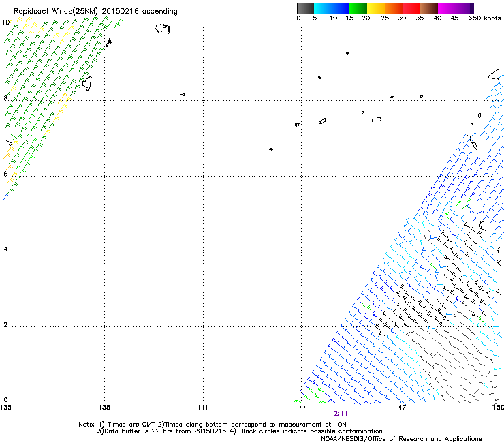Click the '>50 knots' legend label
504x443 pixels.
tap(484, 18)
